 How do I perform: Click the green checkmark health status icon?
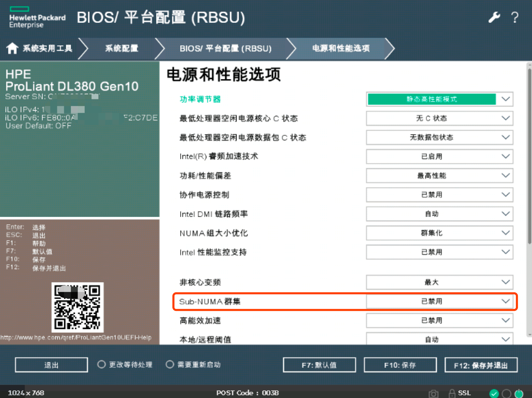click(x=494, y=393)
